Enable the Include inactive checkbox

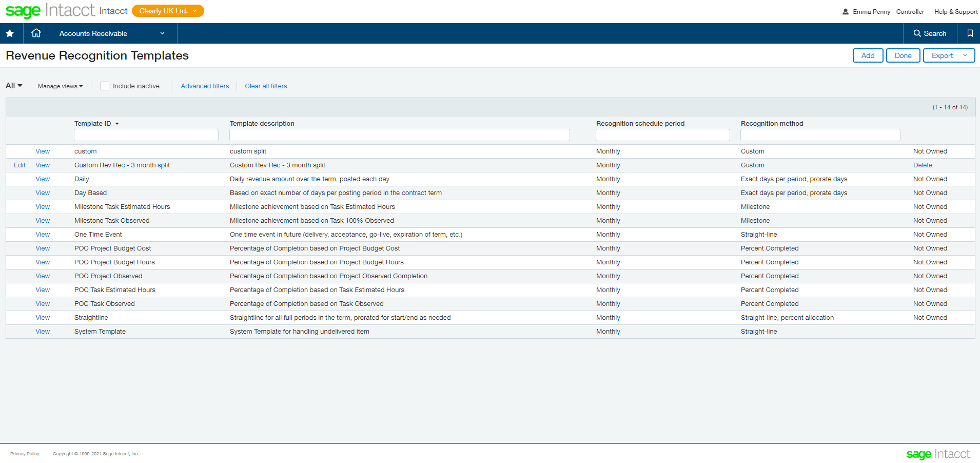pos(105,86)
